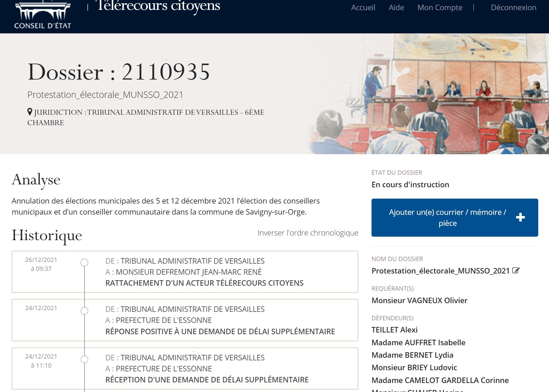Click défendeur Madame CAMELOT GARDELLA Corinne
Image resolution: width=549 pixels, height=392 pixels.
click(440, 380)
